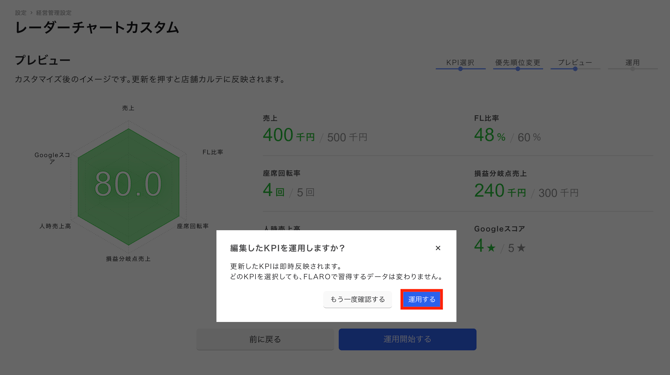Click the 売上 400千円 value
Screen dimensions: 670x375
tap(288, 135)
